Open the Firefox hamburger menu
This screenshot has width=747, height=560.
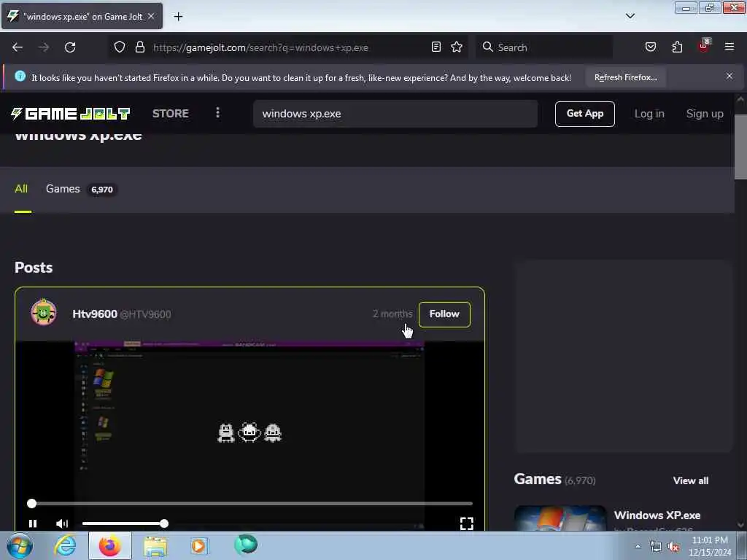(x=729, y=47)
